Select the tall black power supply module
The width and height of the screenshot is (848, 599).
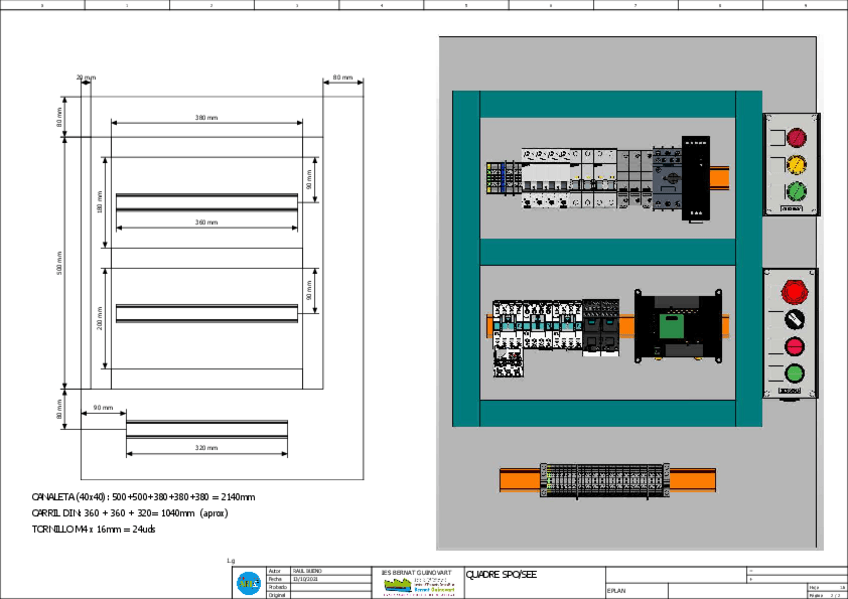tap(695, 178)
